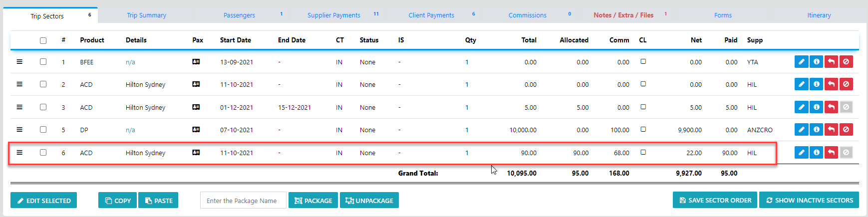Click info icon on DP sector row
This screenshot has height=217, width=868.
(x=816, y=130)
